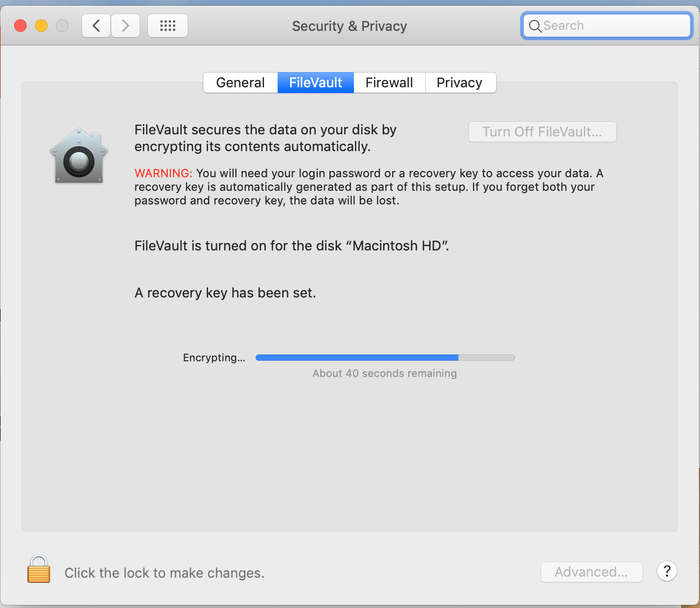This screenshot has height=608, width=700.
Task: Click the red 'WARNING:' text
Action: tap(164, 173)
